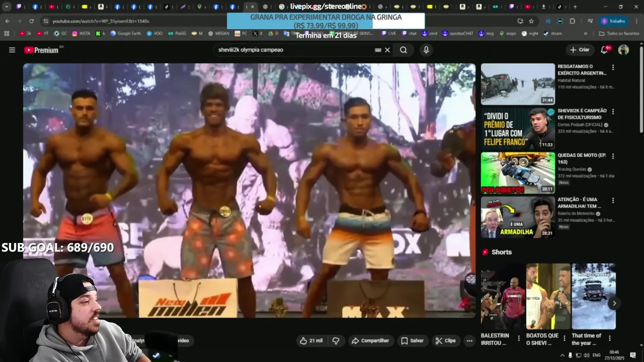Like the video (21 mil)
This screenshot has width=644, height=362.
(x=311, y=340)
